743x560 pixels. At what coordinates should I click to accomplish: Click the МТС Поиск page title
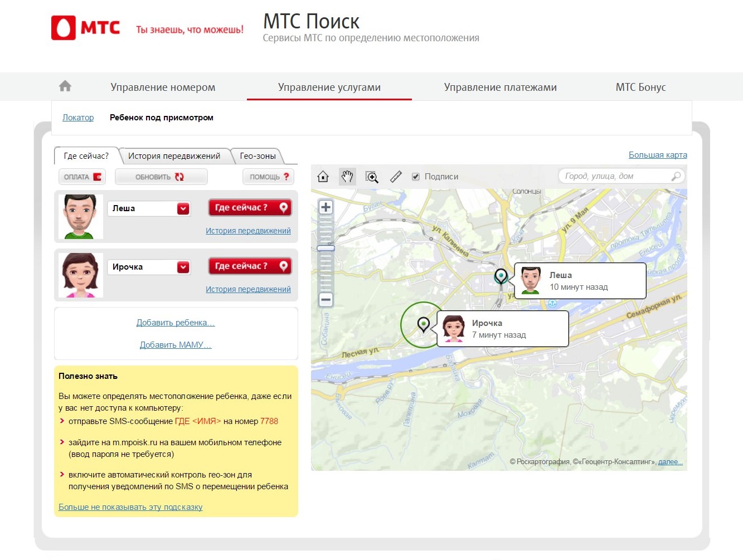click(311, 22)
